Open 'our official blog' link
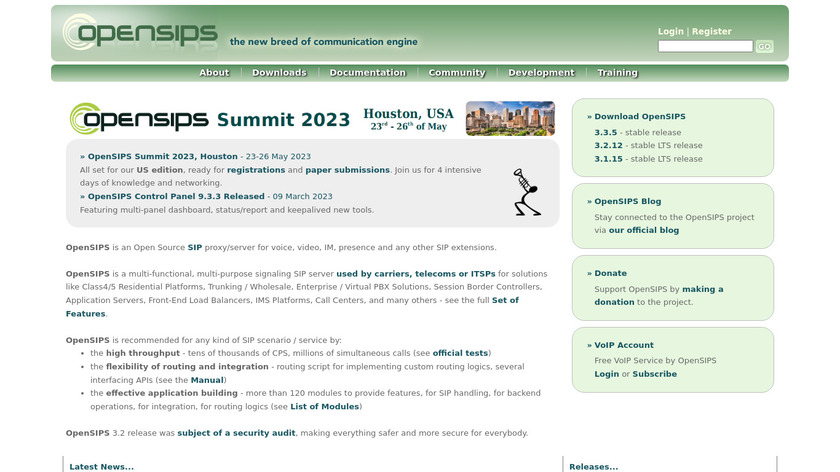The image size is (840, 472). point(643,230)
